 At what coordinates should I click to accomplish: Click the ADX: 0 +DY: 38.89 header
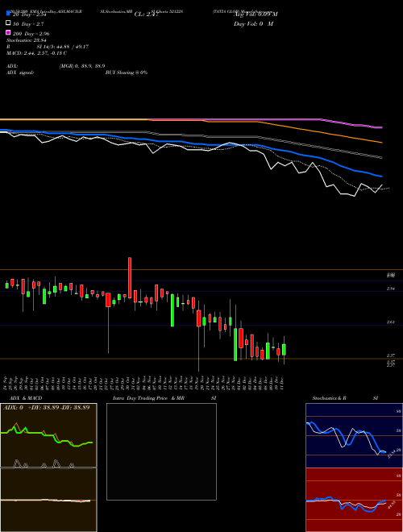coord(47,407)
